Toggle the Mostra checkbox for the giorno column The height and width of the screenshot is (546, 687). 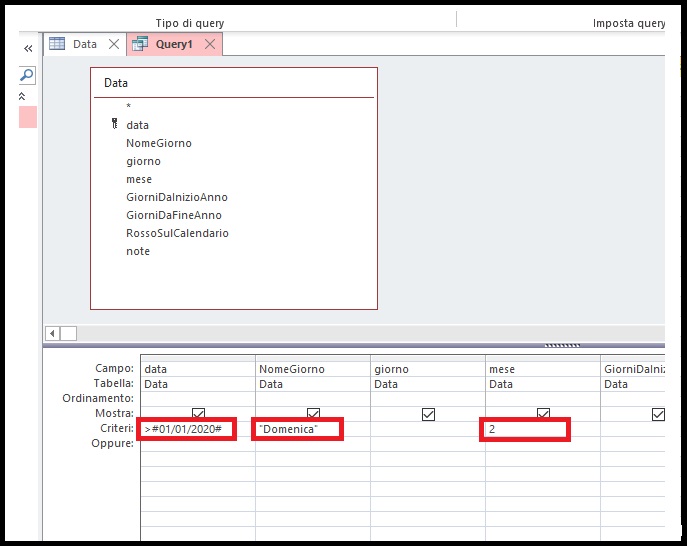click(x=428, y=414)
